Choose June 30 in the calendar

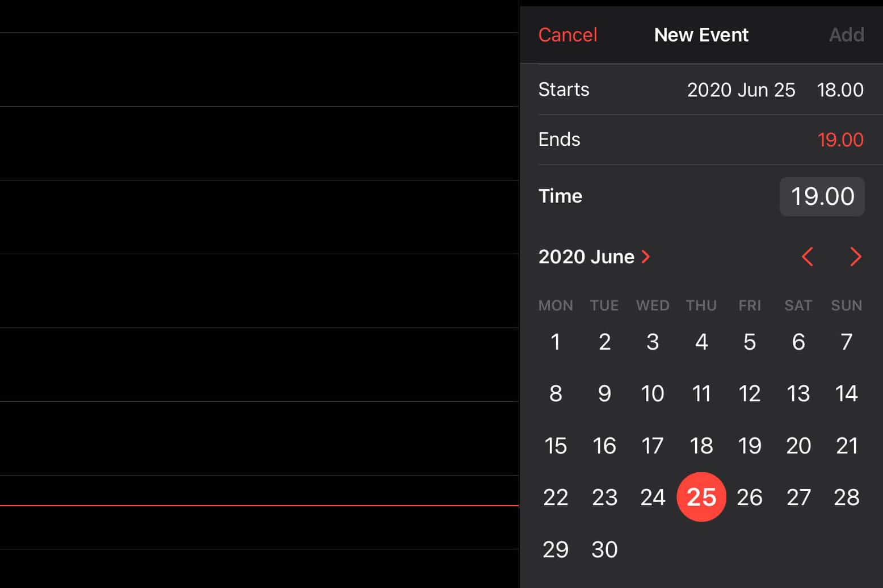(604, 549)
